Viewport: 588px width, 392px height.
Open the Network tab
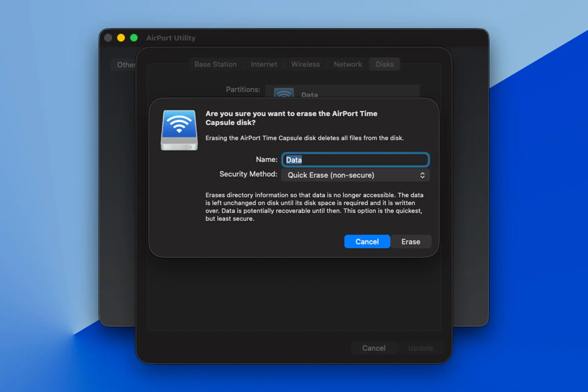[348, 64]
